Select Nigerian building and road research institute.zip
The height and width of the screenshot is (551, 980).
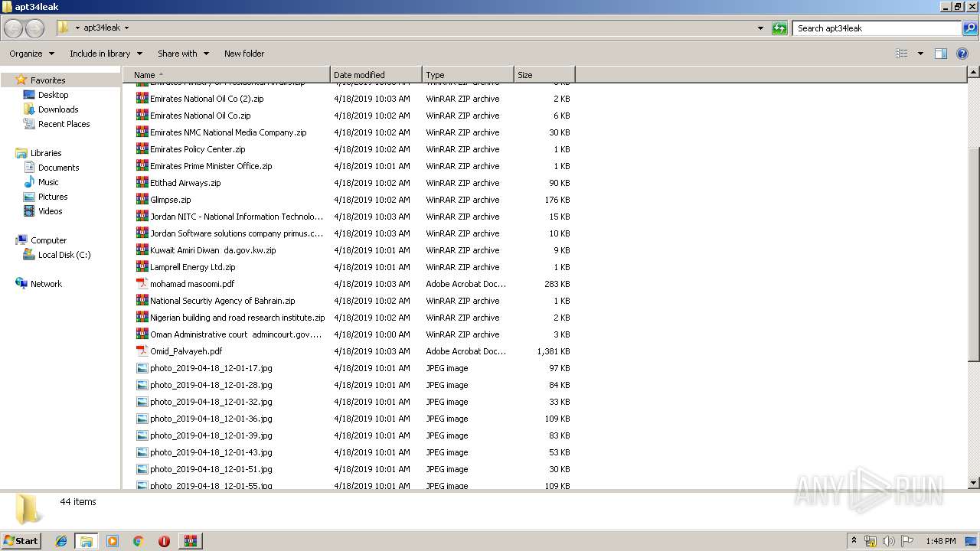237,318
